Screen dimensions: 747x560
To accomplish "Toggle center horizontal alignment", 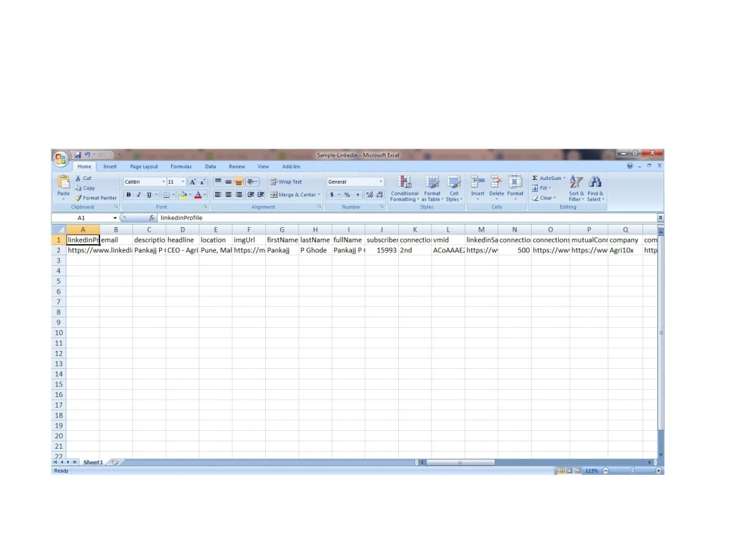I will pyautogui.click(x=228, y=195).
